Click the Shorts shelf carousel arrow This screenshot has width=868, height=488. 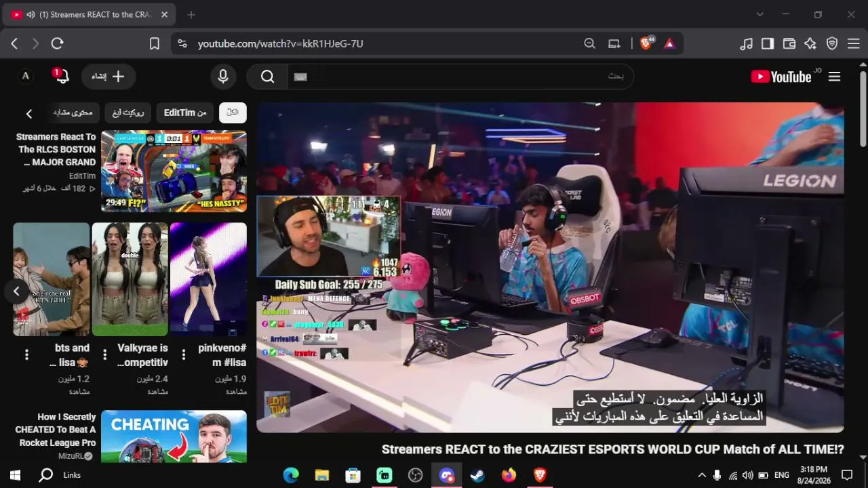(16, 291)
